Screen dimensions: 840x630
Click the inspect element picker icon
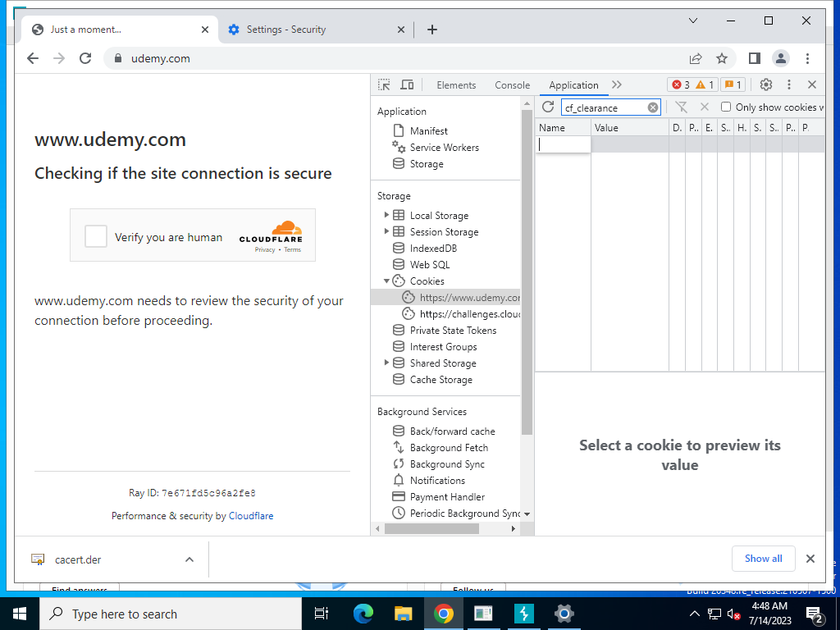[384, 84]
